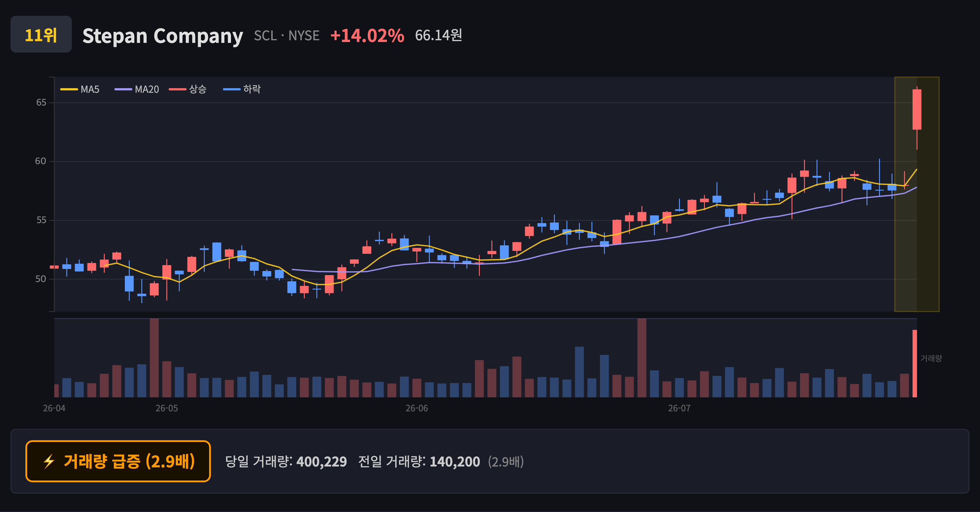Click the yellow MA5 legend line swatch
The image size is (980, 512).
tap(69, 89)
